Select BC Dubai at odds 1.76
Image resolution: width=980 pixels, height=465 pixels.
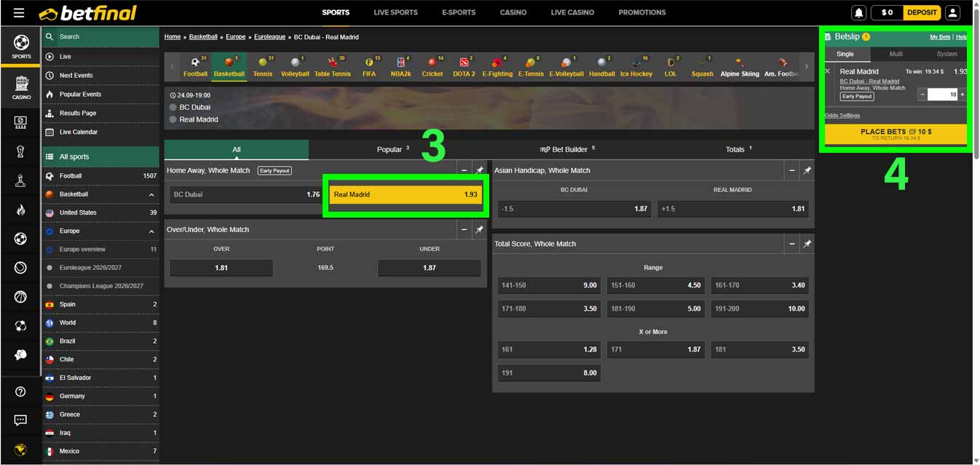pos(247,194)
